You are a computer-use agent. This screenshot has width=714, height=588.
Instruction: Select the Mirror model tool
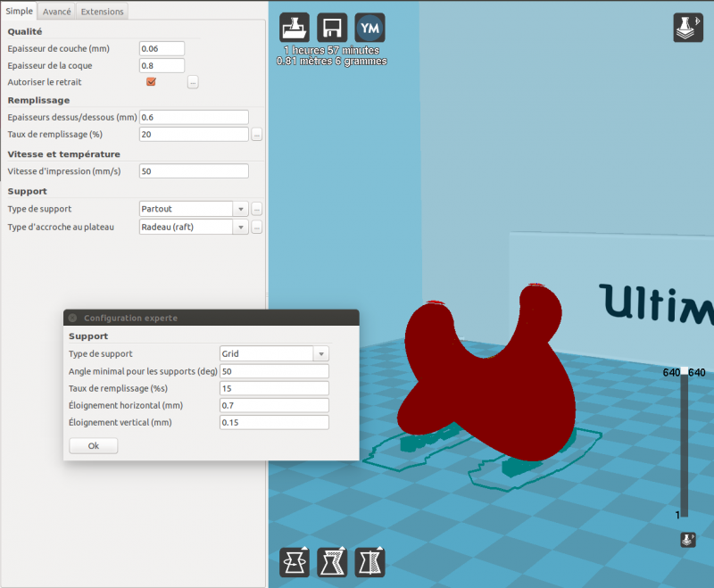coord(369,562)
